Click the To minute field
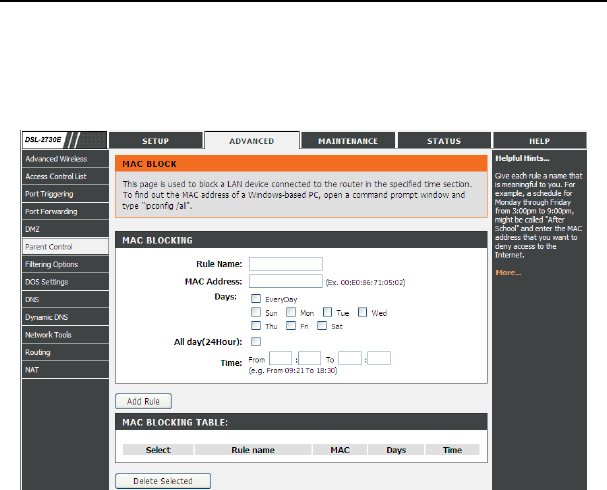Image resolution: width=607 pixels, height=490 pixels. point(379,358)
